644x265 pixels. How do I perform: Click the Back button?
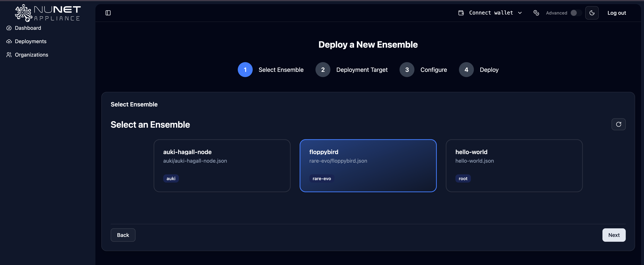[123, 235]
